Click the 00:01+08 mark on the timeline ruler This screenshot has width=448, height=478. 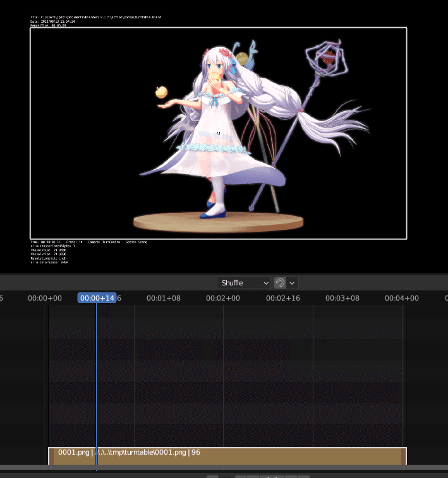click(x=164, y=298)
